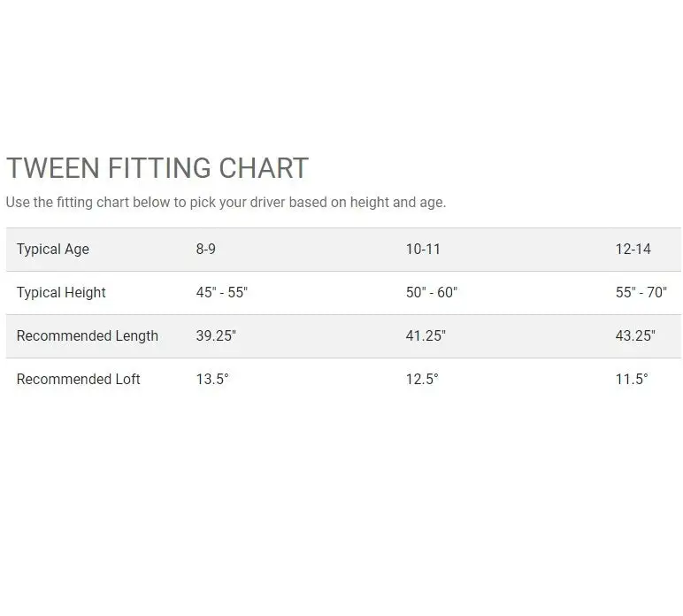Choose the 12.5° loft value
This screenshot has width=683, height=616.
[x=422, y=379]
